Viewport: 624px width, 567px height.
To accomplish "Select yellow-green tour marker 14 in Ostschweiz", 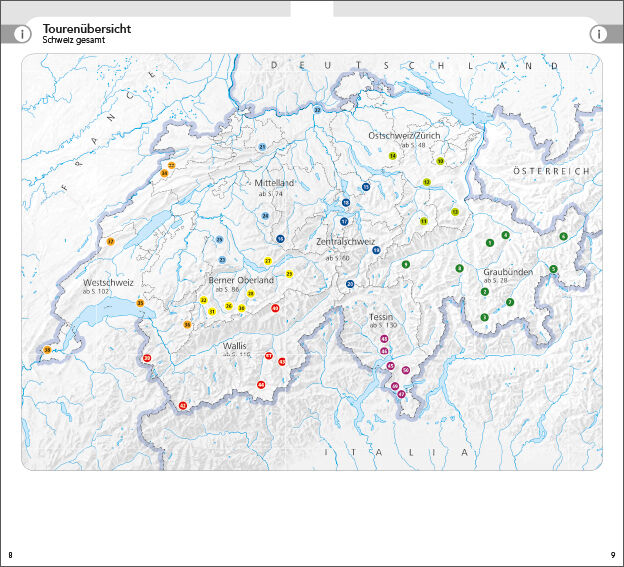I will click(393, 156).
